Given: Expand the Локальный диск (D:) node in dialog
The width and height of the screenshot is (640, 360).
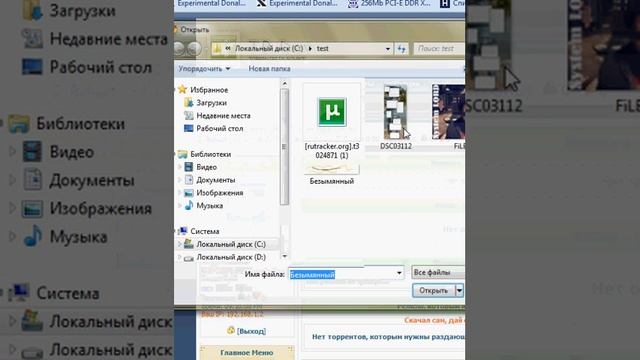Looking at the screenshot, I should coord(180,257).
